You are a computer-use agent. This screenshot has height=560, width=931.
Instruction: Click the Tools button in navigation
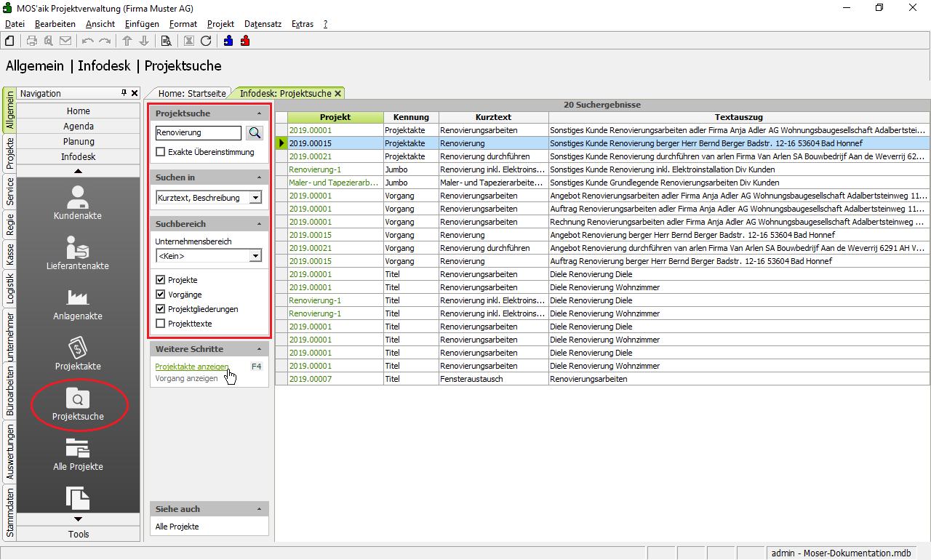pyautogui.click(x=78, y=534)
